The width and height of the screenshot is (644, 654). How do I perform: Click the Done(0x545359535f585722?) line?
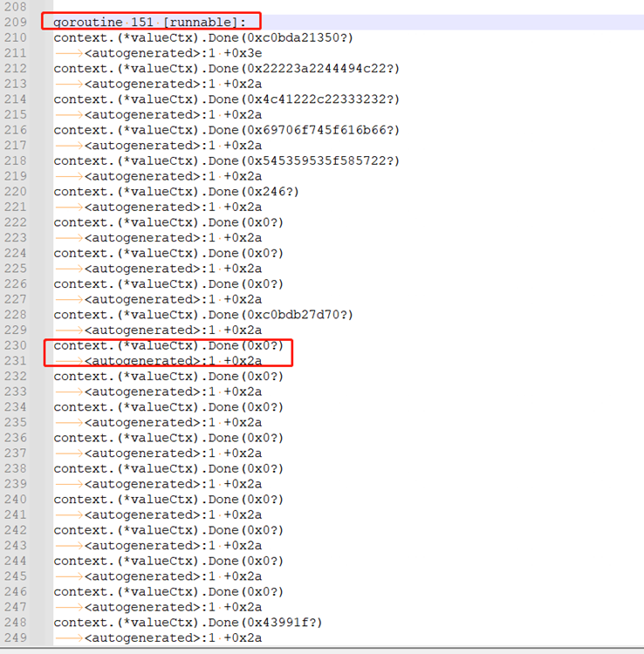click(227, 161)
